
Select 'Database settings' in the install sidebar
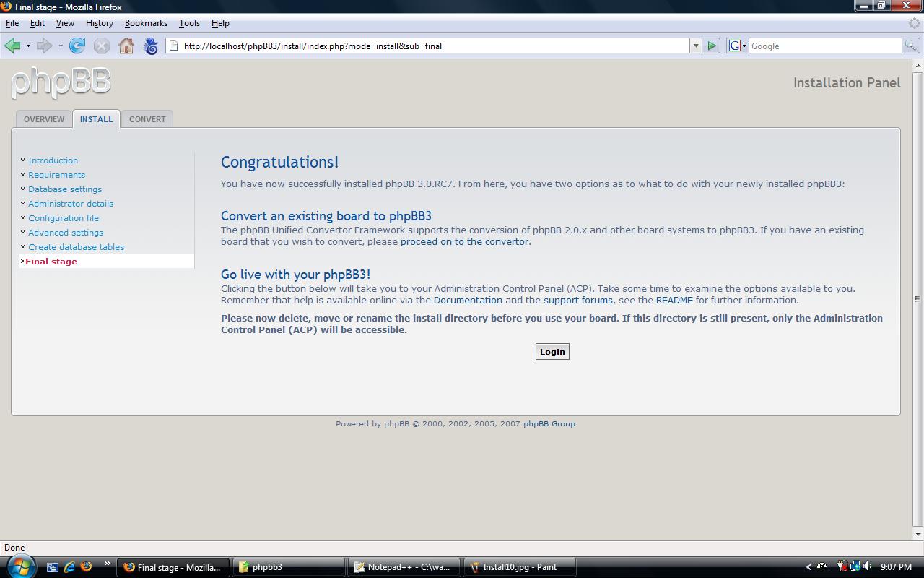pyautogui.click(x=65, y=189)
